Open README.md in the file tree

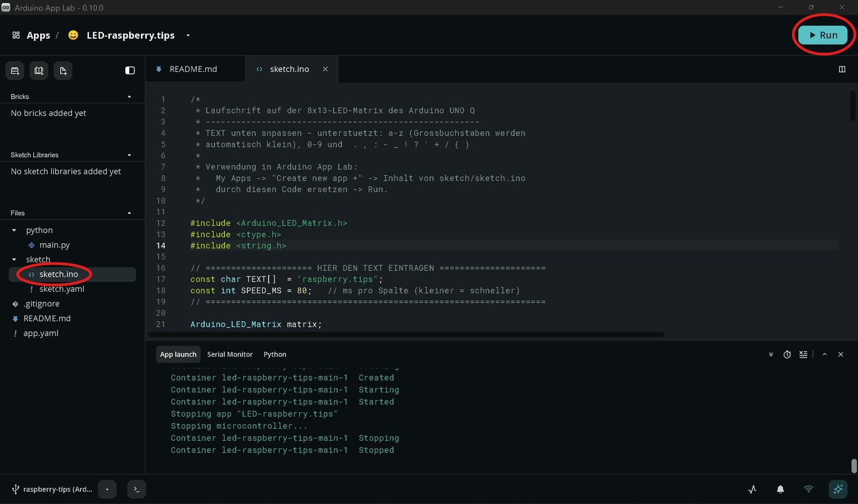pyautogui.click(x=47, y=318)
